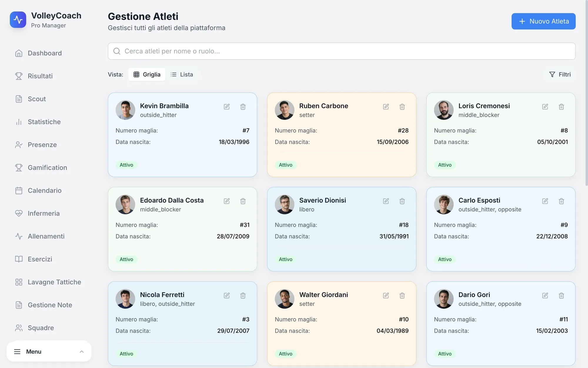Open edit for Loris Cremonesi
Viewport: 588px width, 368px height.
(x=545, y=107)
